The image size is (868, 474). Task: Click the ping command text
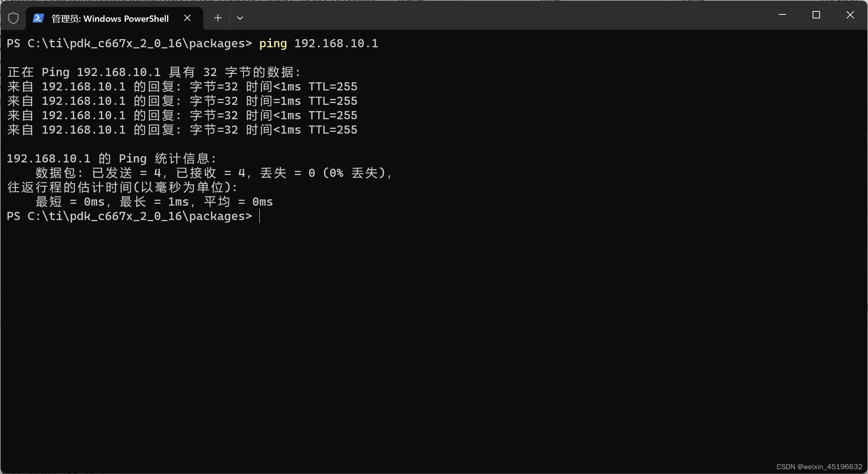[273, 44]
